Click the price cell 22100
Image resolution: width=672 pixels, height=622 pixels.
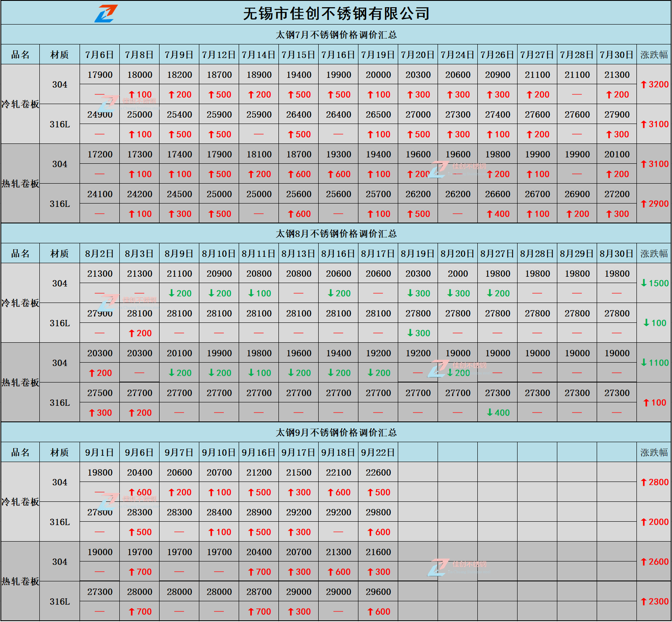tap(339, 472)
